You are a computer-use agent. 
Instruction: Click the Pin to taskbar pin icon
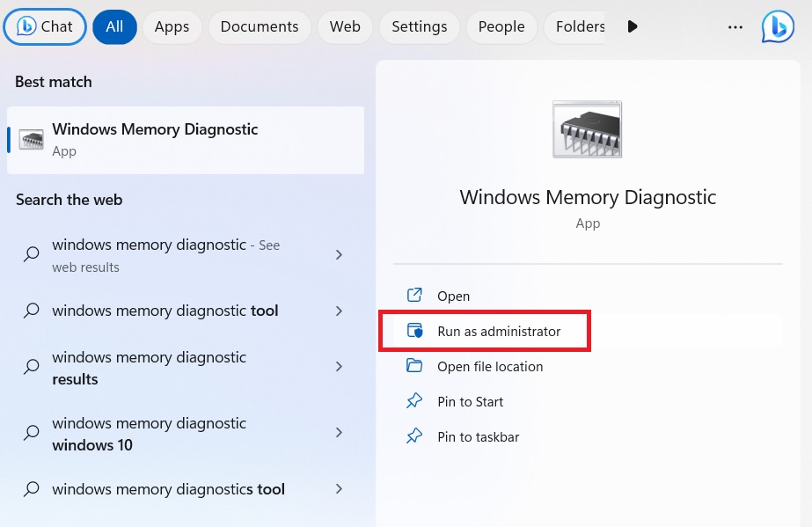click(414, 436)
